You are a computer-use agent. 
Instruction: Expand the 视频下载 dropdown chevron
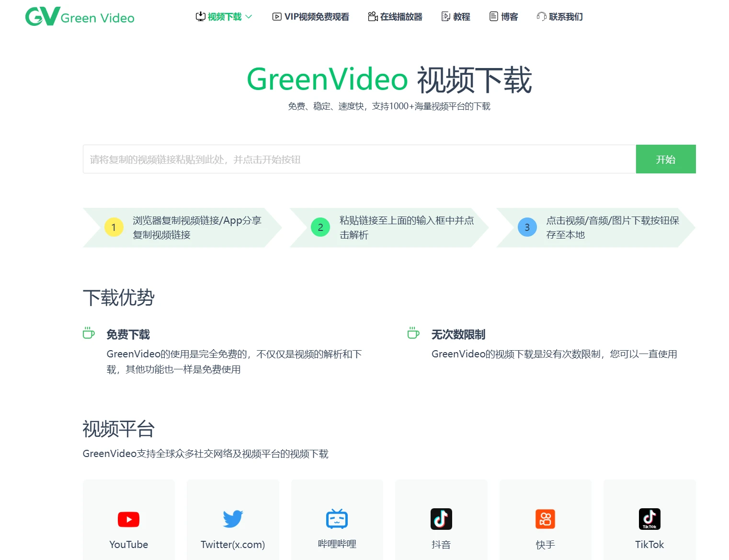point(249,17)
